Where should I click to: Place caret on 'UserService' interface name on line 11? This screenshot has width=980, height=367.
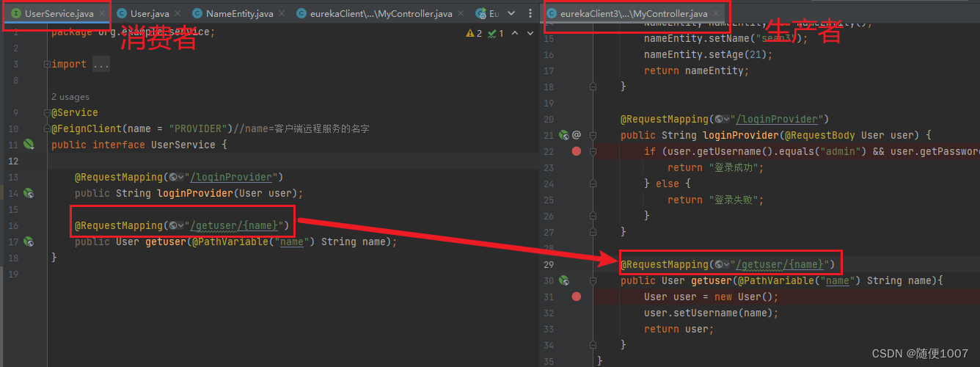(183, 145)
